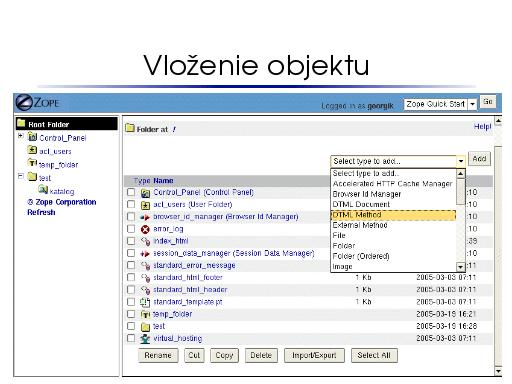Check the virtual_hosting row checkbox
The image size is (512, 384).
[x=131, y=338]
